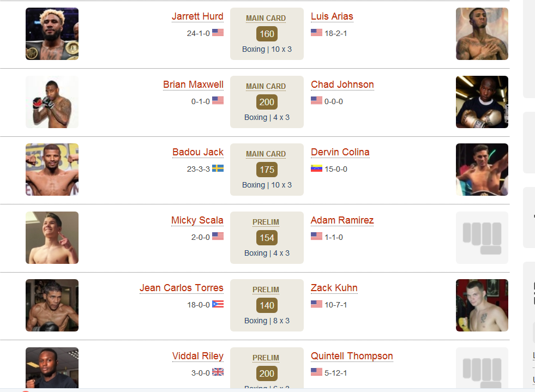Click the Venezuelan flag beside Dervin Colina
The image size is (535, 392).
click(x=316, y=168)
